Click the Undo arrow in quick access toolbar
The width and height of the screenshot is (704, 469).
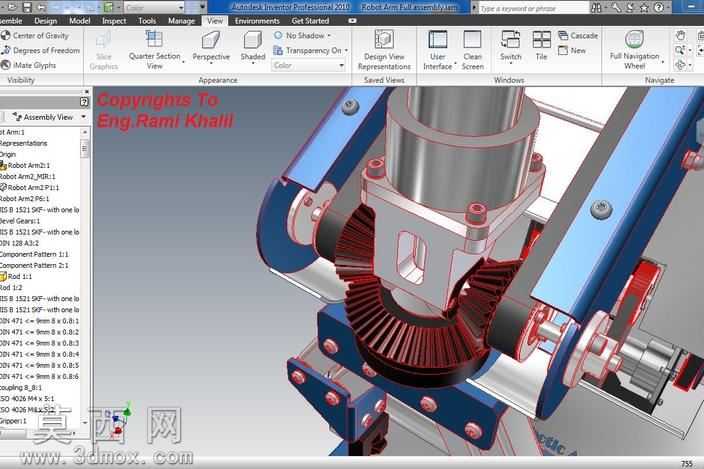click(42, 7)
